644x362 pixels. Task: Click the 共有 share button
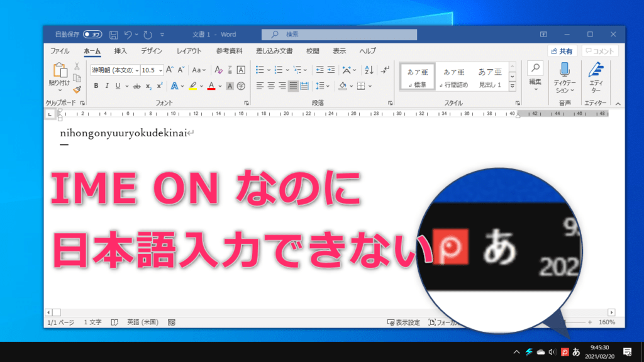(x=562, y=51)
